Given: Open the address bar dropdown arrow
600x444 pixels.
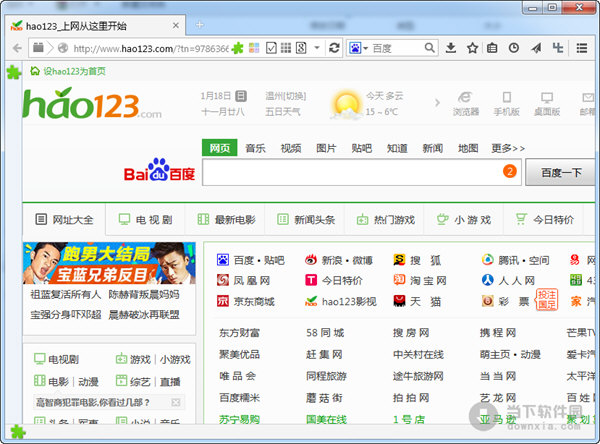Looking at the screenshot, I should click(x=317, y=48).
